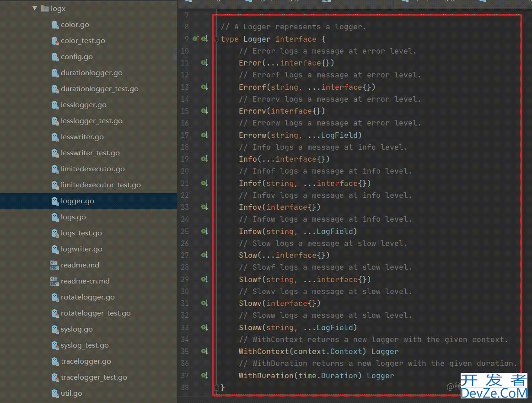Click the Logger return type on line 37
Viewport: 532px width, 403px height.
coord(380,376)
